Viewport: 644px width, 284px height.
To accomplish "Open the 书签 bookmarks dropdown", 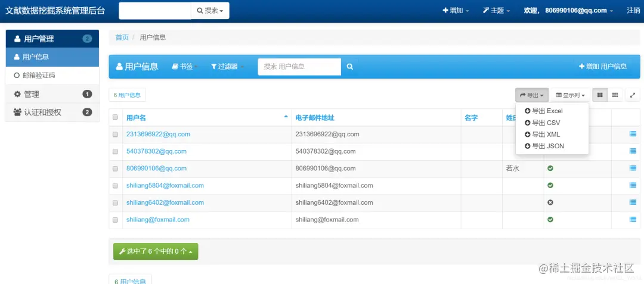I will coord(184,67).
